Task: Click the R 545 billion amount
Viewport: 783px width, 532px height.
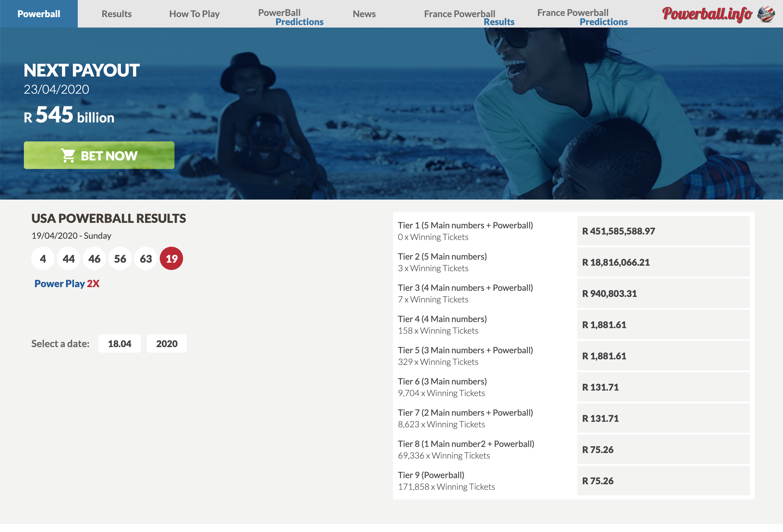Action: coord(69,115)
